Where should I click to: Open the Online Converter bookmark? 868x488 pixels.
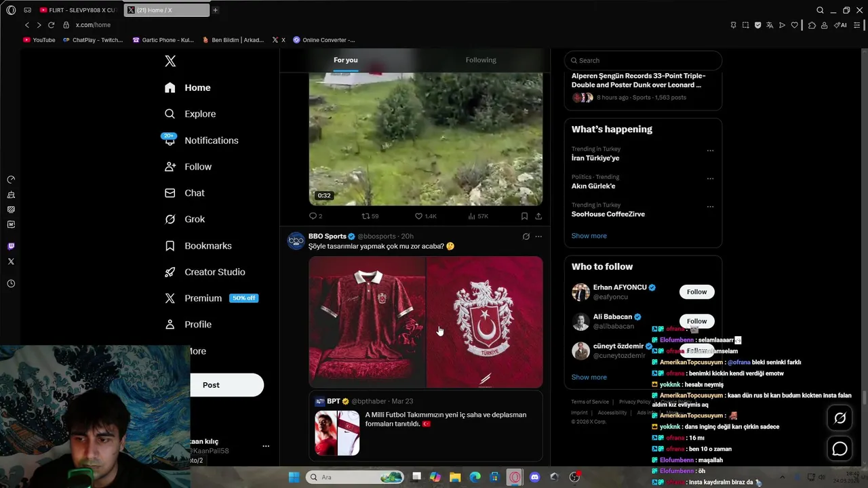[324, 40]
